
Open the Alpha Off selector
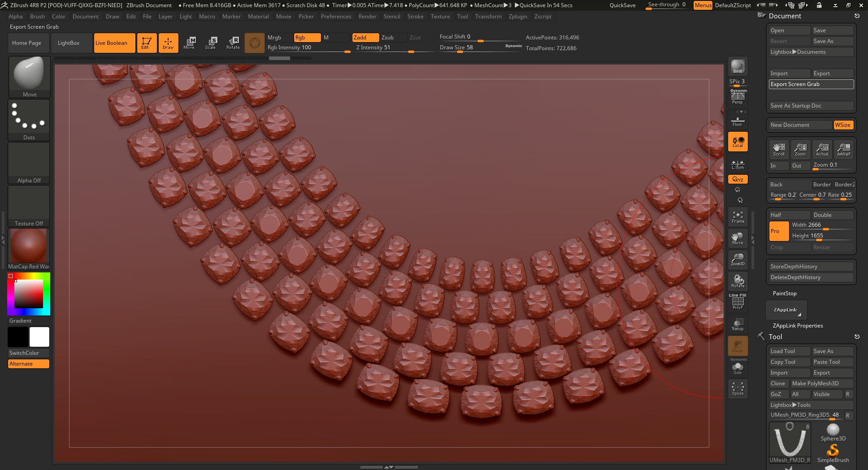29,163
